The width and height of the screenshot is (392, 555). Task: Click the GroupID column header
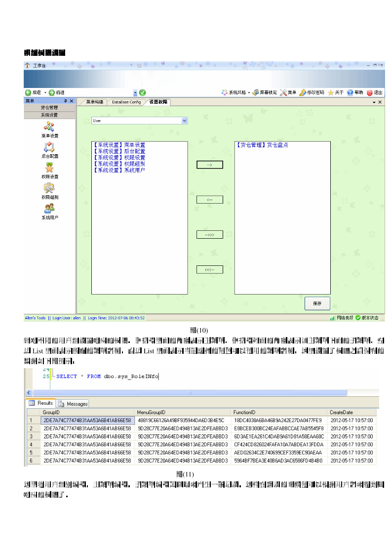tap(87, 412)
